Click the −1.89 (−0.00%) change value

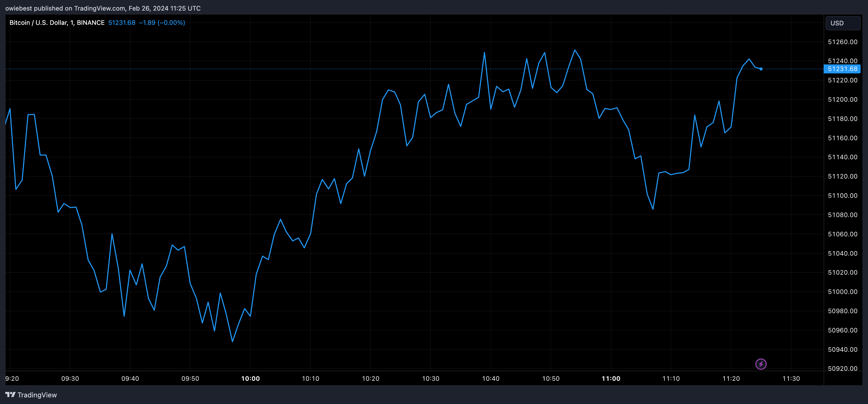coord(162,22)
